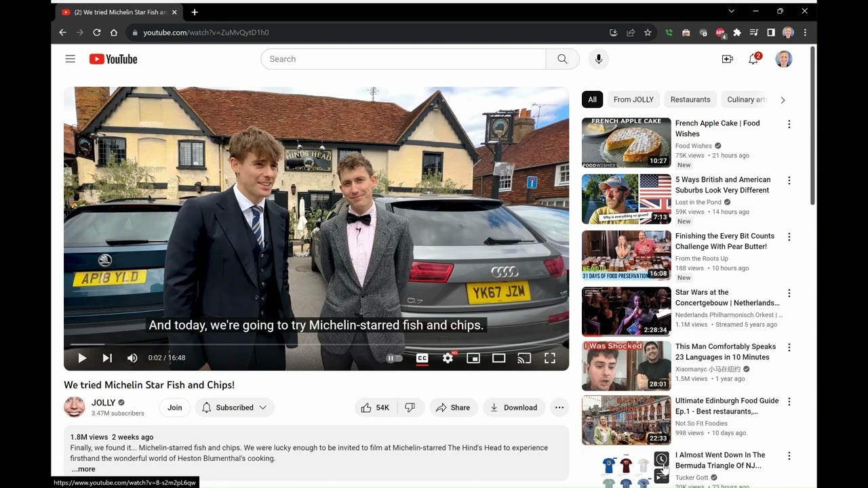
Task: Seek on the video progress bar
Action: [x=316, y=344]
